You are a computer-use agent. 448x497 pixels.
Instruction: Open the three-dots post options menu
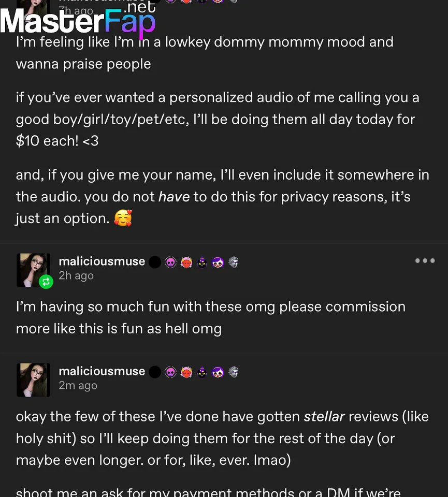pyautogui.click(x=425, y=261)
